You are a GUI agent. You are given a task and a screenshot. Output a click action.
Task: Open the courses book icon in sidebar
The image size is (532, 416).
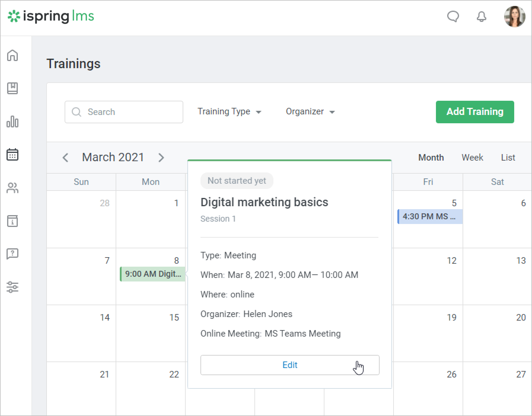tap(12, 88)
